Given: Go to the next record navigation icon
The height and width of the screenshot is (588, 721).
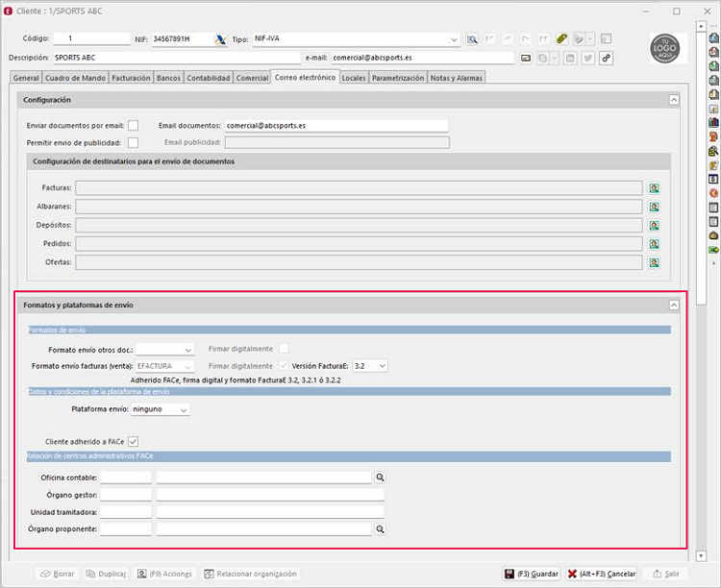Looking at the screenshot, I should coord(526,38).
